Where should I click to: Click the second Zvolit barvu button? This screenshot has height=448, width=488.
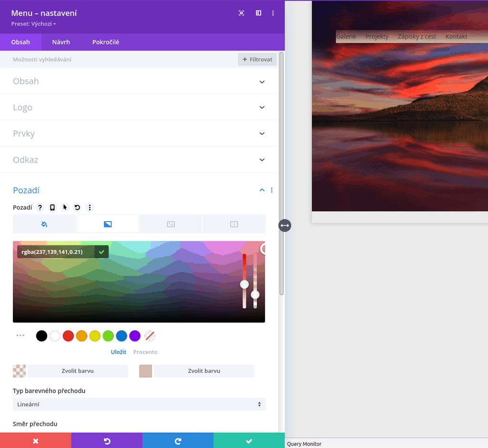point(204,371)
